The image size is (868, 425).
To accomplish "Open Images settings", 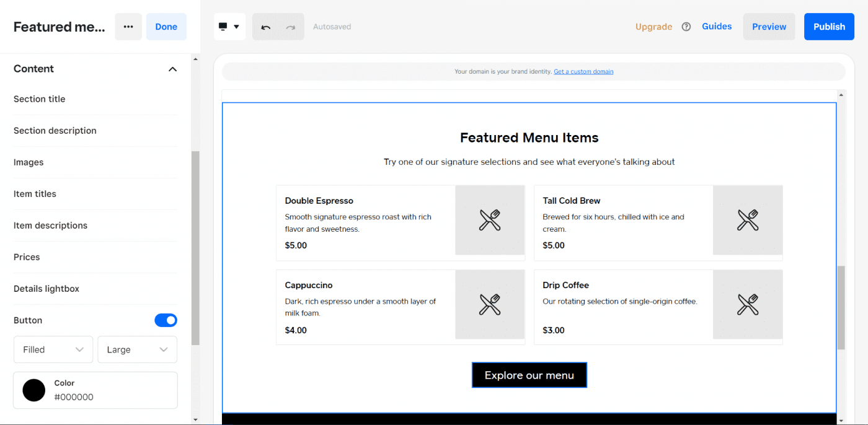I will pos(95,162).
